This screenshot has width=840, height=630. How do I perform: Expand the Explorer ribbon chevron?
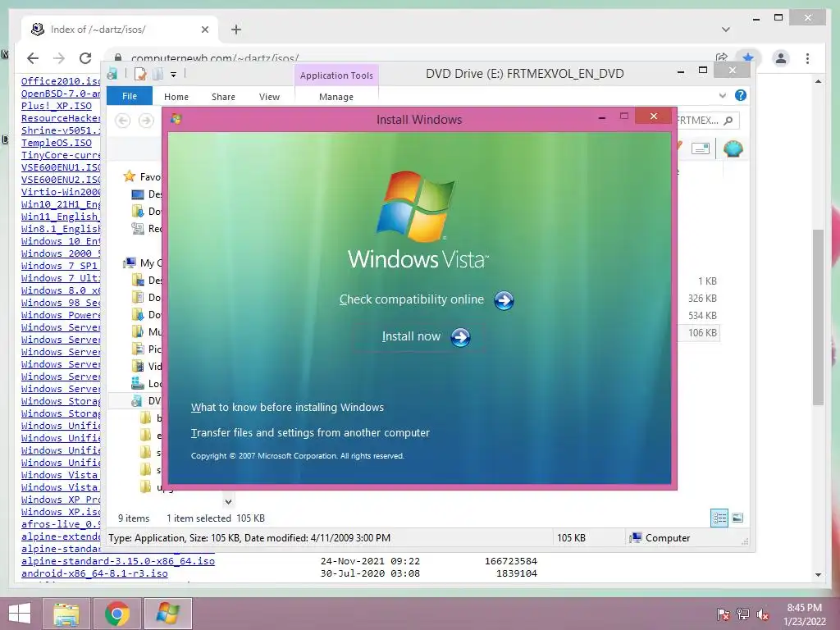tap(722, 95)
